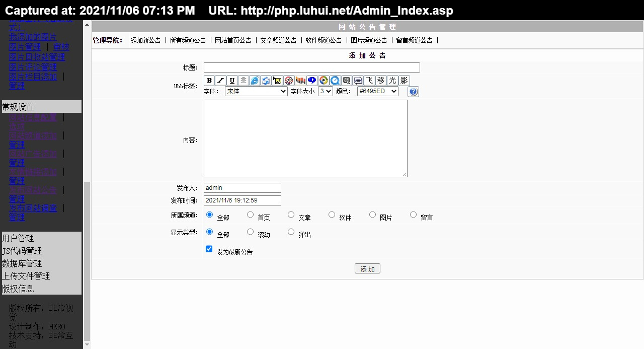The height and width of the screenshot is (349, 644).
Task: Apply underline UBB tag
Action: tap(232, 81)
